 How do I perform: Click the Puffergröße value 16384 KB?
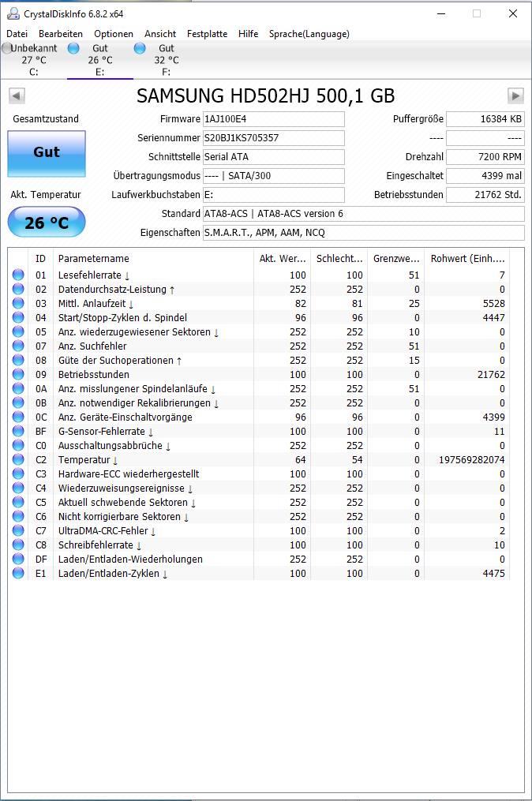tap(485, 119)
